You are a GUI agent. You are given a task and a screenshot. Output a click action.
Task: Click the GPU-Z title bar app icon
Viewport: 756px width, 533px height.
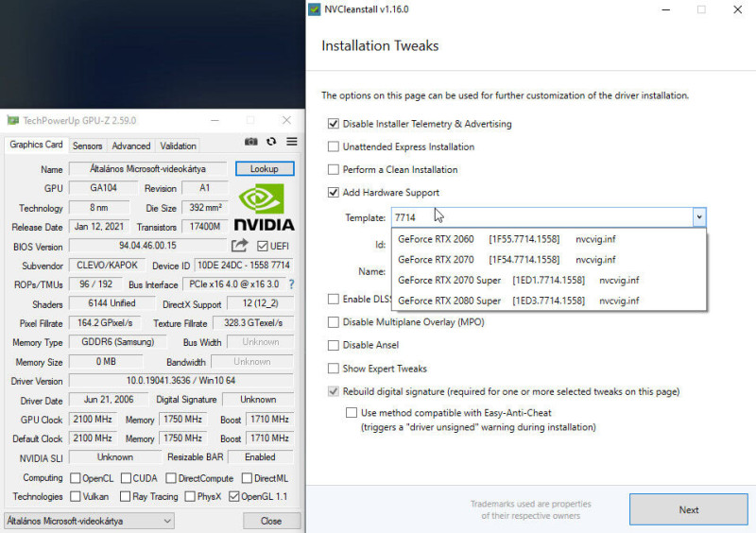[x=13, y=121]
